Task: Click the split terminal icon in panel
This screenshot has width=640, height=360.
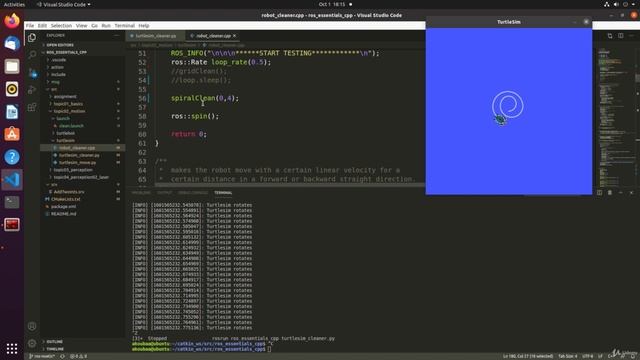Action: (599, 193)
